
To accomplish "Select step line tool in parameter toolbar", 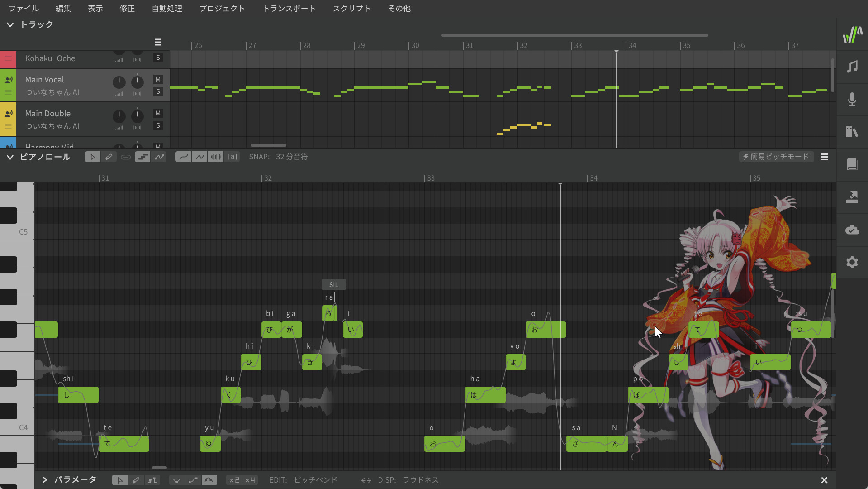I will pos(152,480).
